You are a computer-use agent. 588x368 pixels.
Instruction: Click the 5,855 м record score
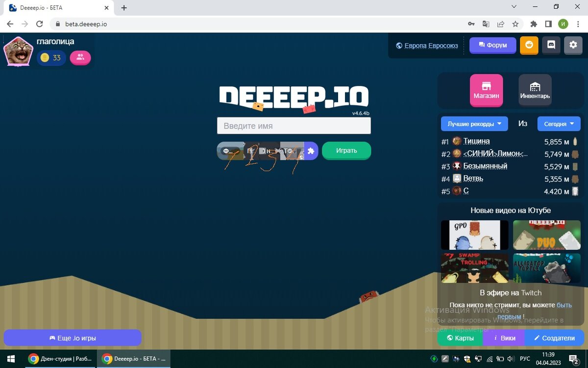tap(556, 141)
